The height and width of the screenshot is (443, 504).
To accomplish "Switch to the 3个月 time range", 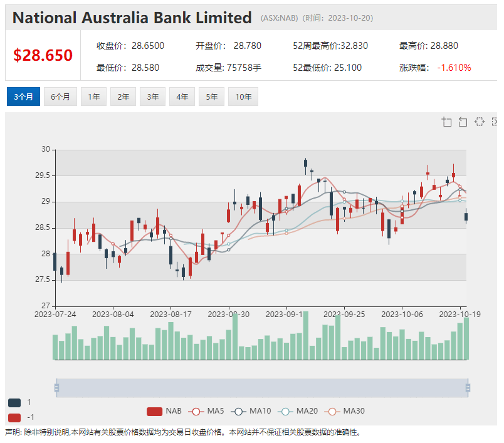I will [23, 96].
